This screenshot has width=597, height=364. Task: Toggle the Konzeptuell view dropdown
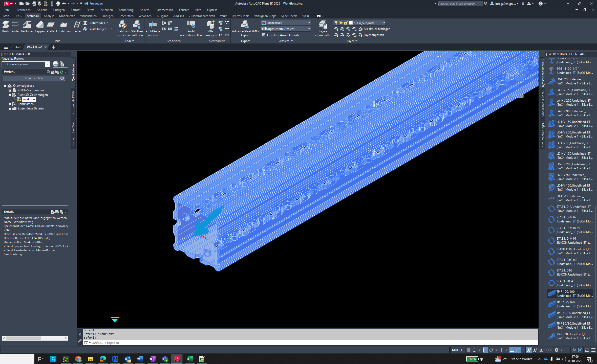pyautogui.click(x=310, y=22)
